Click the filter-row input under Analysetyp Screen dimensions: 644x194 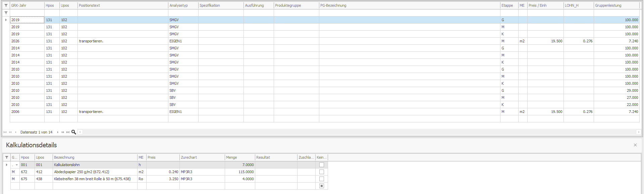tap(183, 13)
